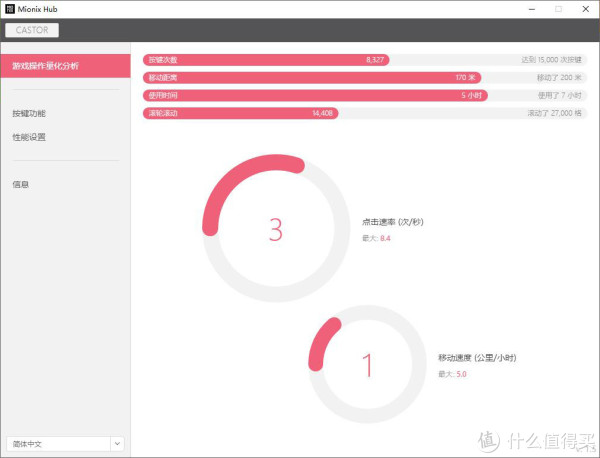Screen dimensions: 600x458
Task: Open the 简体中文 language dropdown
Action: point(65,444)
